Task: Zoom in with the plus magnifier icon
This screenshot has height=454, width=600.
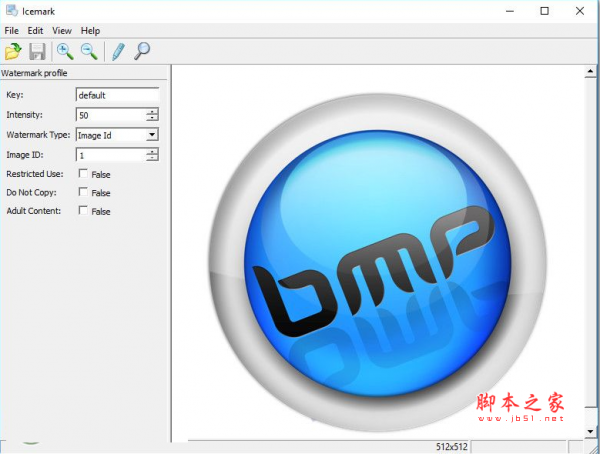Action: (65, 51)
